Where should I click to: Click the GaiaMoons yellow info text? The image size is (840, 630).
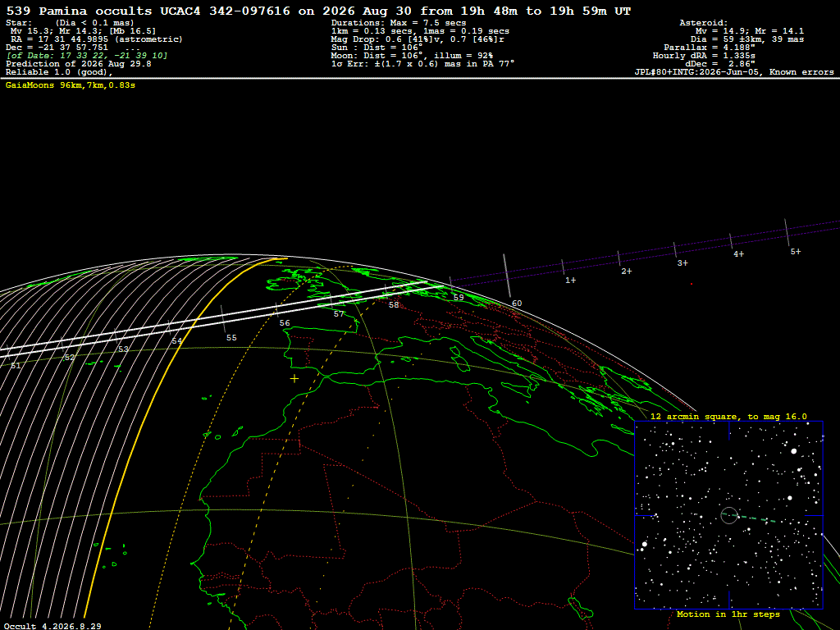pyautogui.click(x=71, y=85)
